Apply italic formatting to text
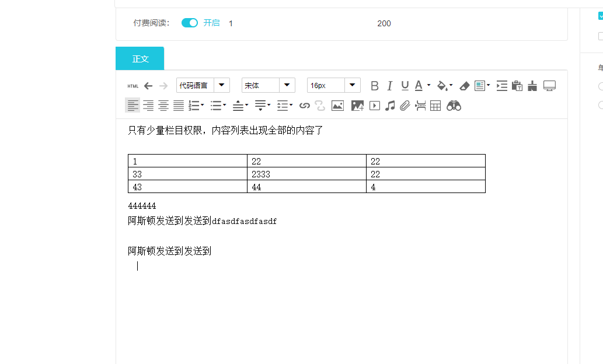603x364 pixels. pos(390,86)
